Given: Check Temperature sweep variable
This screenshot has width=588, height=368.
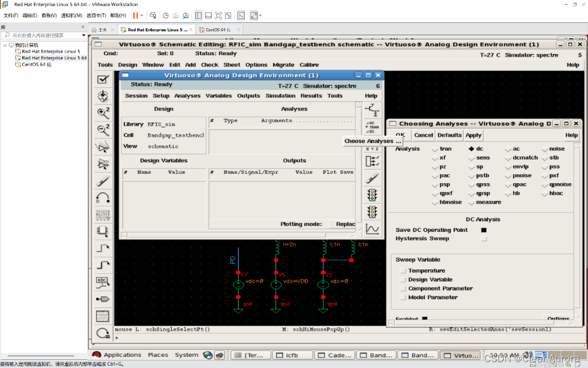Looking at the screenshot, I should 403,271.
